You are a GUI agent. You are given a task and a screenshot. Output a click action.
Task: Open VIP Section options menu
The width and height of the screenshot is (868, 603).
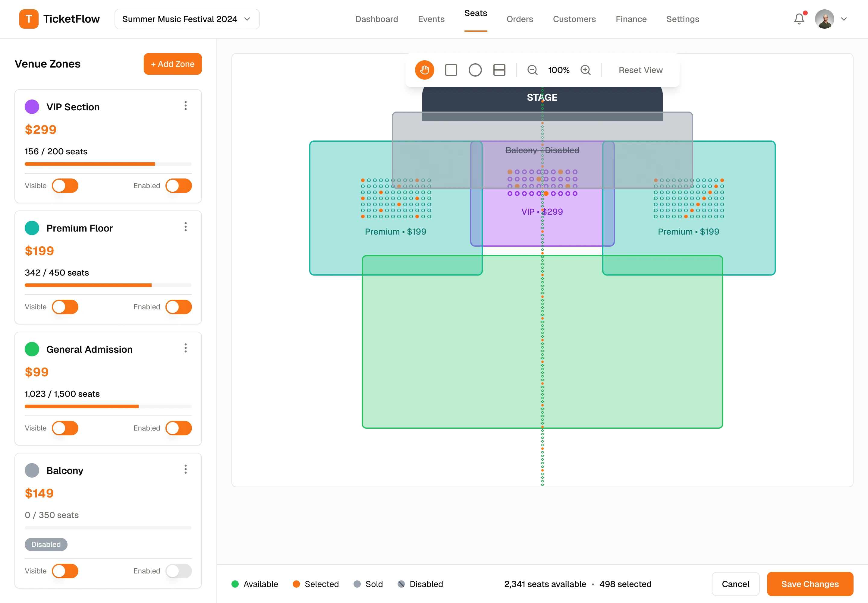[185, 106]
